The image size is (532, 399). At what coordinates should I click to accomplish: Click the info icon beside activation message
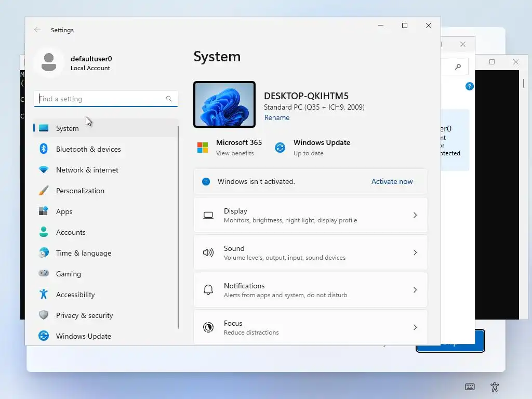click(206, 181)
